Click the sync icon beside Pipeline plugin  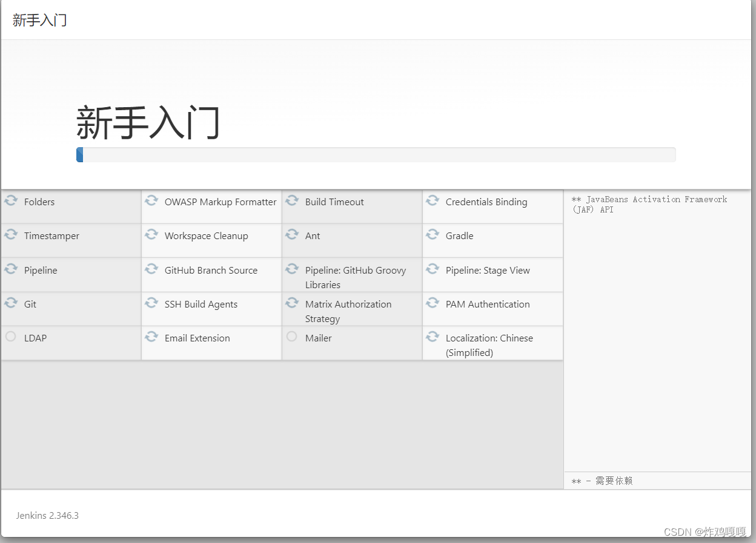(11, 269)
